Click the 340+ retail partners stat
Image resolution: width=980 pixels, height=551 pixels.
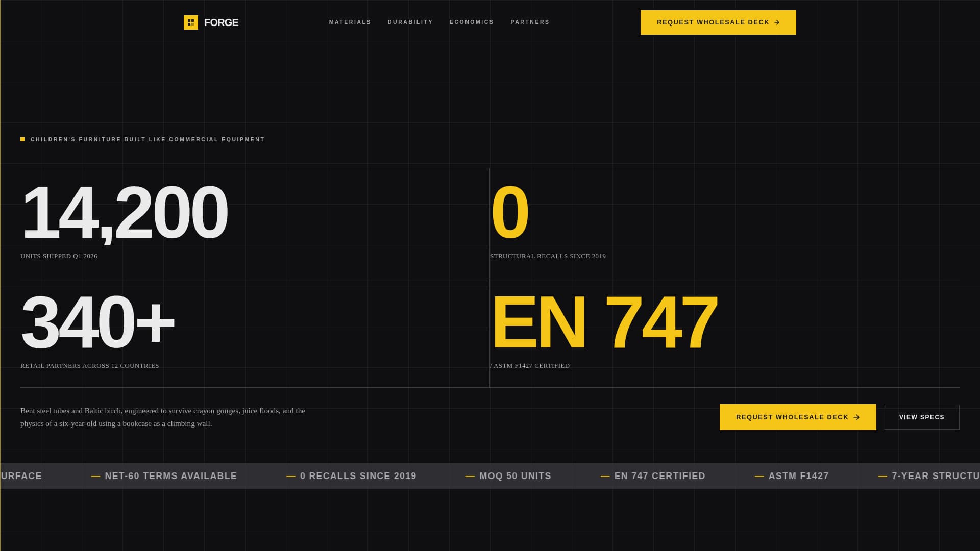pyautogui.click(x=98, y=321)
